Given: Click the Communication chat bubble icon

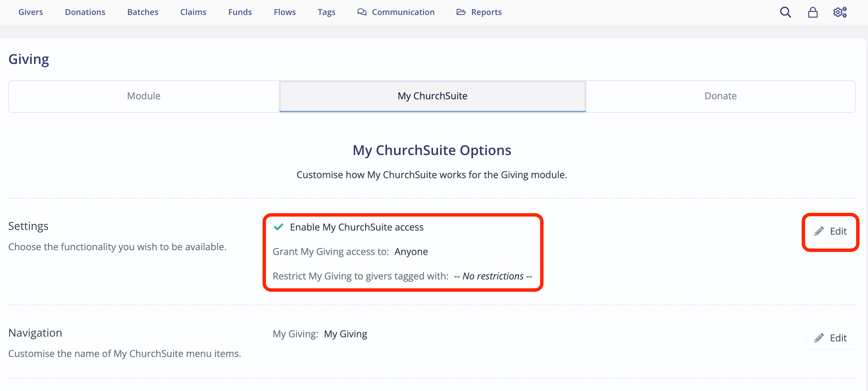Looking at the screenshot, I should pos(362,12).
